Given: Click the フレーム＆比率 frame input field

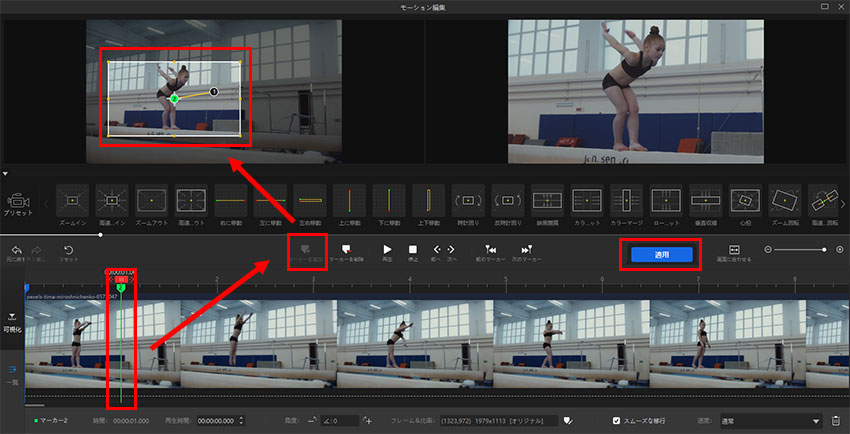Looking at the screenshot, I should point(499,420).
